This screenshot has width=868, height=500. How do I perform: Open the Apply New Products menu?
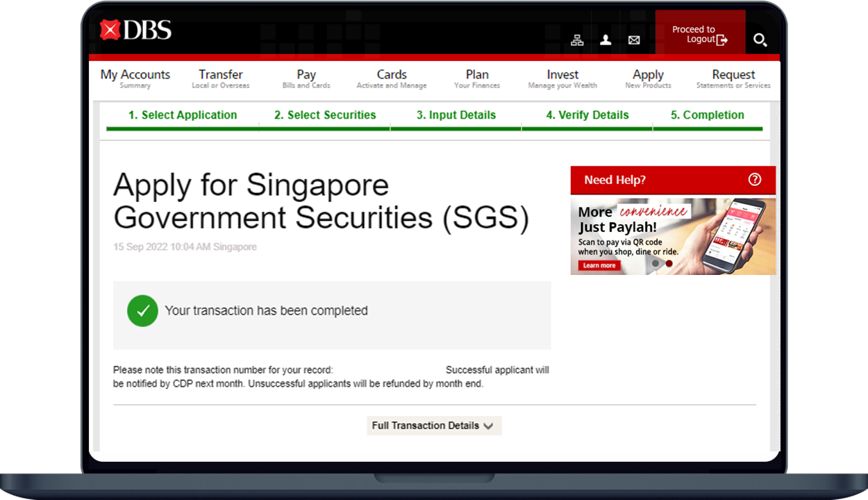tap(648, 78)
